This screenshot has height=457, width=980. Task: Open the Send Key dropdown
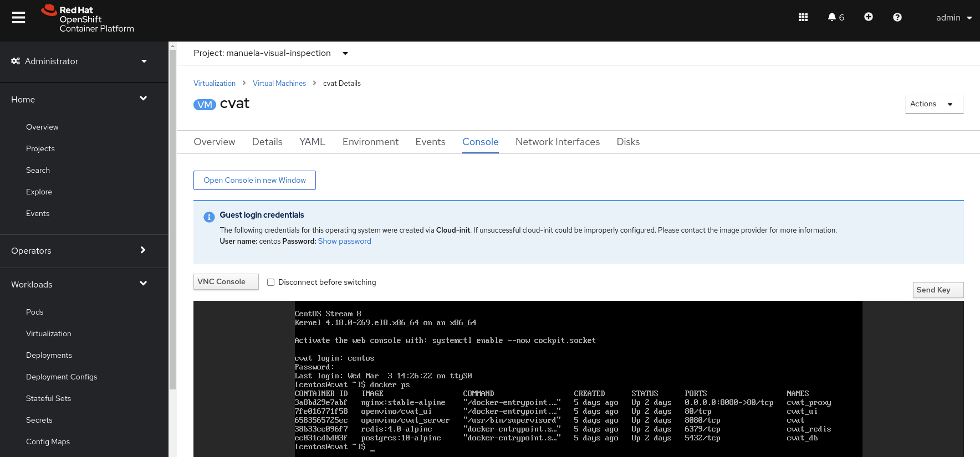(938, 290)
